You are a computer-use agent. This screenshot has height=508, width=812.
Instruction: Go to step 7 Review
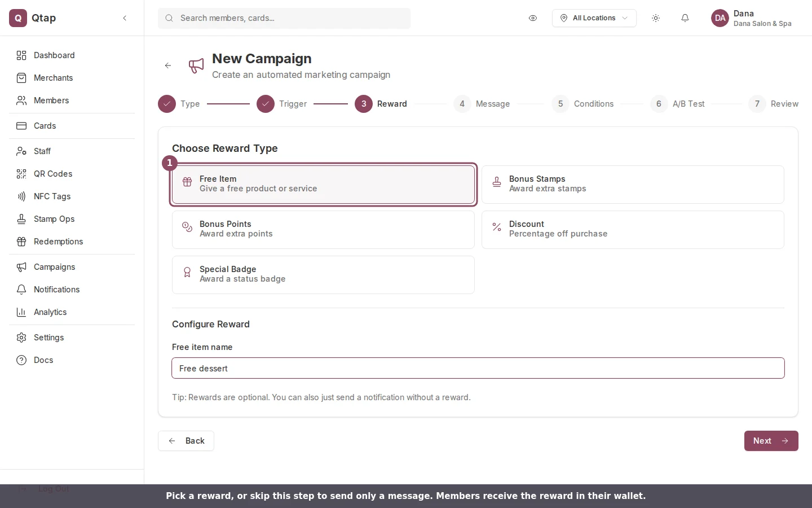pyautogui.click(x=774, y=104)
